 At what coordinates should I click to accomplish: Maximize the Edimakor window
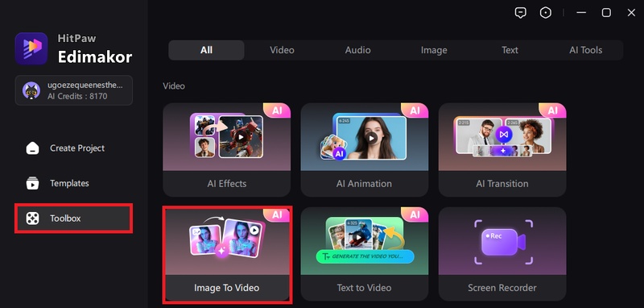606,13
